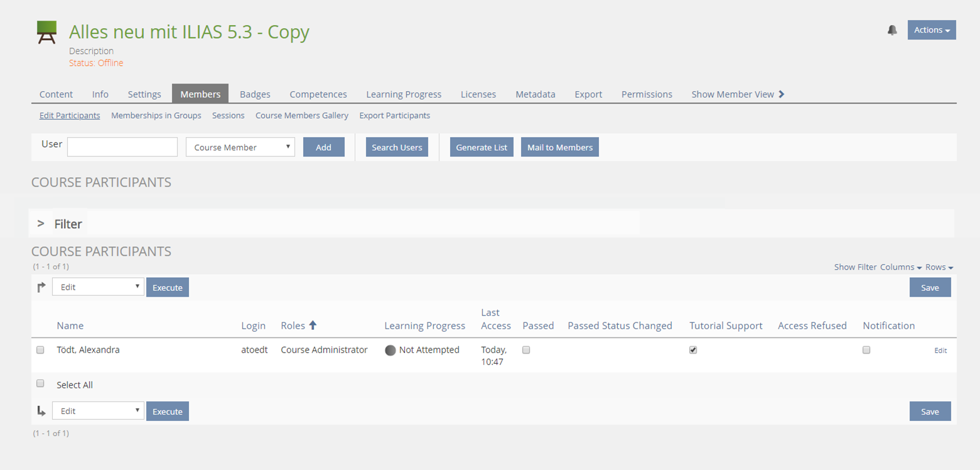Viewport: 980px width, 470px height.
Task: Click into the User text field
Action: (122, 147)
